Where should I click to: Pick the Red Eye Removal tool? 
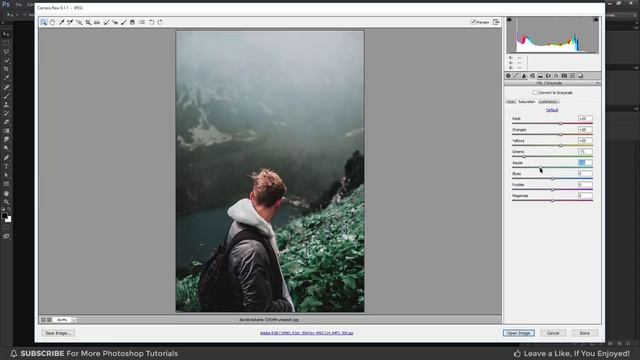pos(115,22)
